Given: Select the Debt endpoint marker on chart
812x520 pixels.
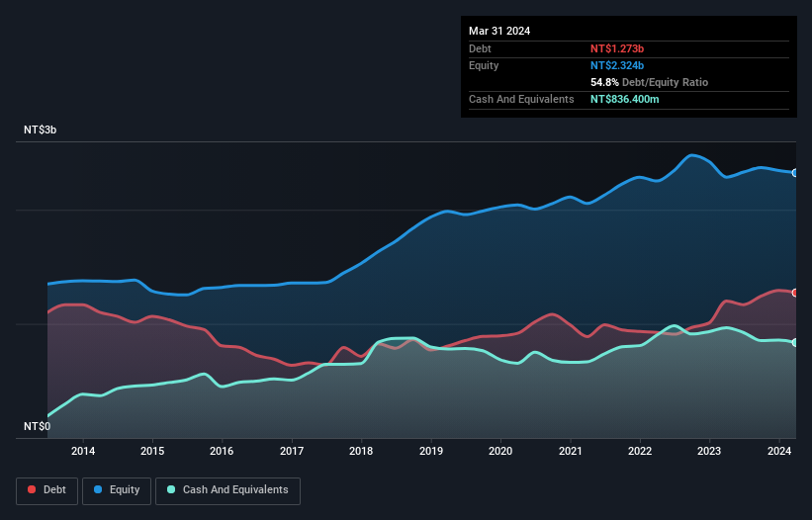Looking at the screenshot, I should tap(795, 293).
